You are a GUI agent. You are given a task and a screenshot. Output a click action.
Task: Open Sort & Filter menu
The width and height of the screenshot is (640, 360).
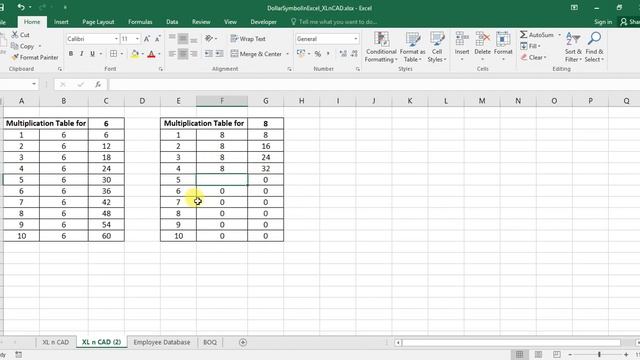tap(573, 47)
